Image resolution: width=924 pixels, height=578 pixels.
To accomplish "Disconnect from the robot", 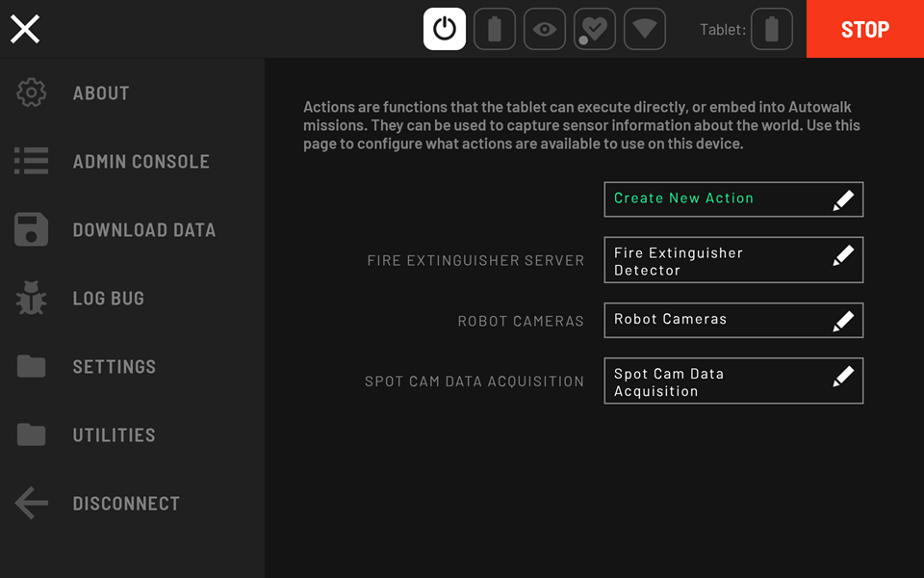I will pyautogui.click(x=125, y=504).
